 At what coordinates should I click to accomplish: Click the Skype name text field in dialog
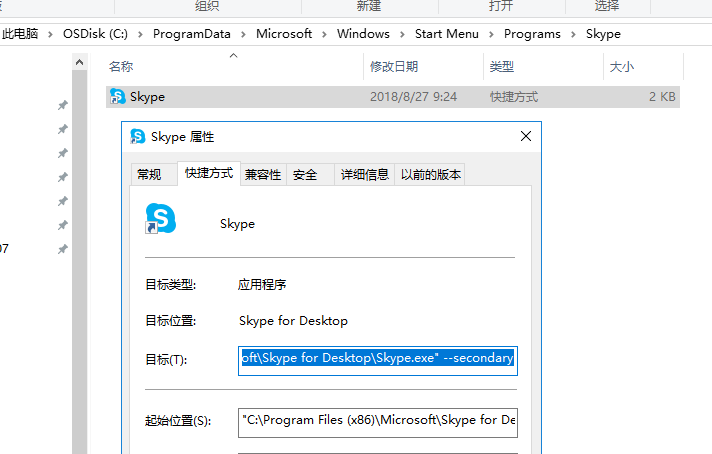(x=237, y=224)
